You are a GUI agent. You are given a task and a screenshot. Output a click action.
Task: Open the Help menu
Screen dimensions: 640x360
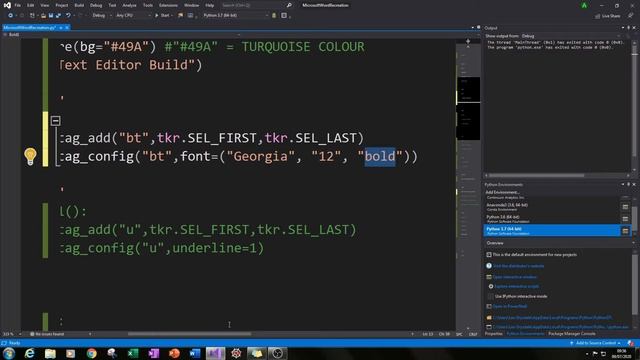pos(209,5)
